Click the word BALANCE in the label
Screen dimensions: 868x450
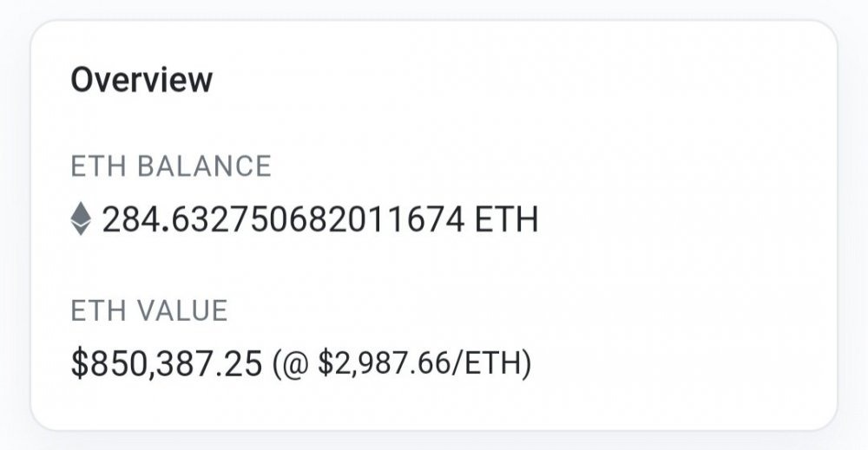coord(204,166)
